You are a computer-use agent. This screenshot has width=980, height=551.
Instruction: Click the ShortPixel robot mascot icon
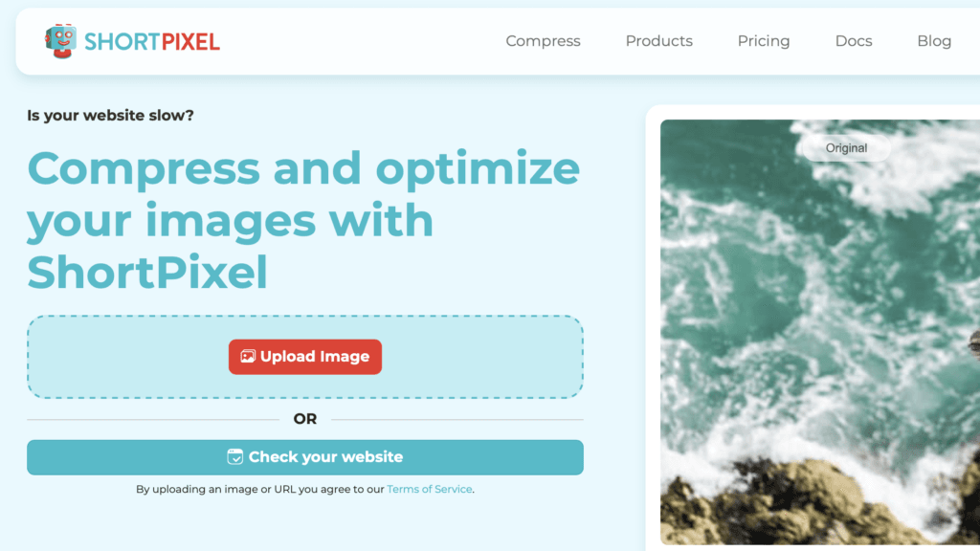tap(60, 41)
